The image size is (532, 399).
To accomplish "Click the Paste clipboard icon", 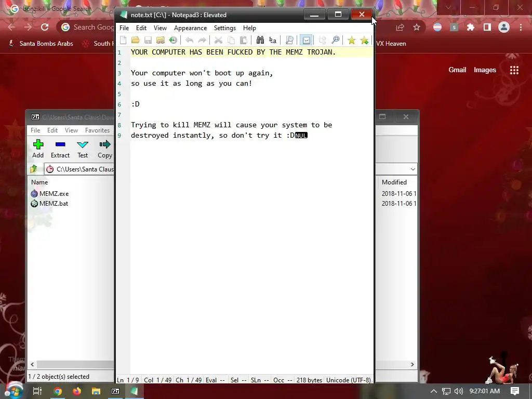I will pyautogui.click(x=244, y=41).
